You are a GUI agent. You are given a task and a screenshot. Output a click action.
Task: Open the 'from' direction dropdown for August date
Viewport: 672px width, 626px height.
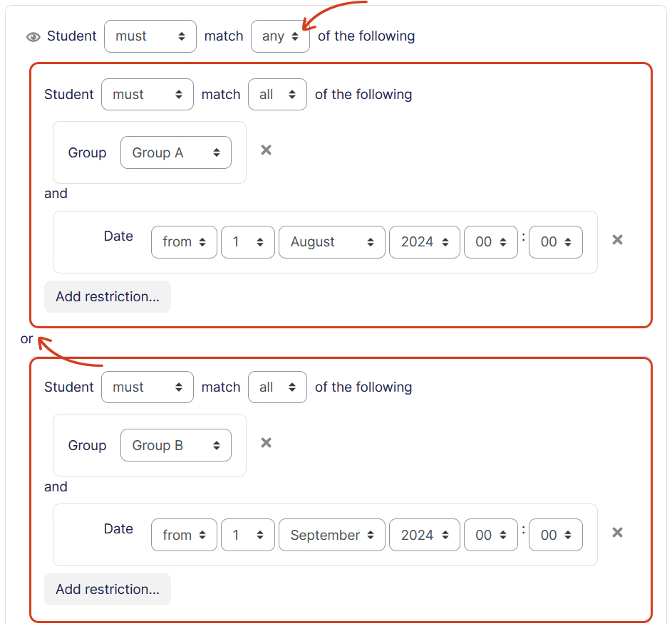[x=184, y=242]
